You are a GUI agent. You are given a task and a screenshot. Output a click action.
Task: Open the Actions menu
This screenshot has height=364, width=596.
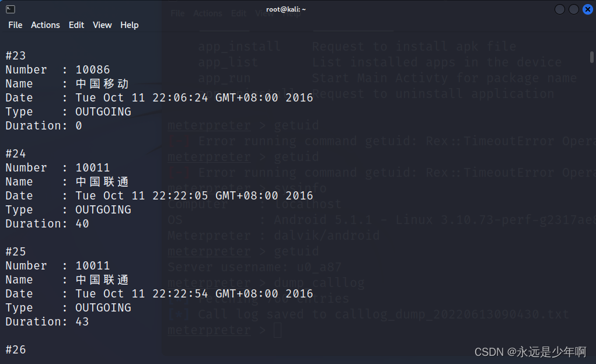45,25
